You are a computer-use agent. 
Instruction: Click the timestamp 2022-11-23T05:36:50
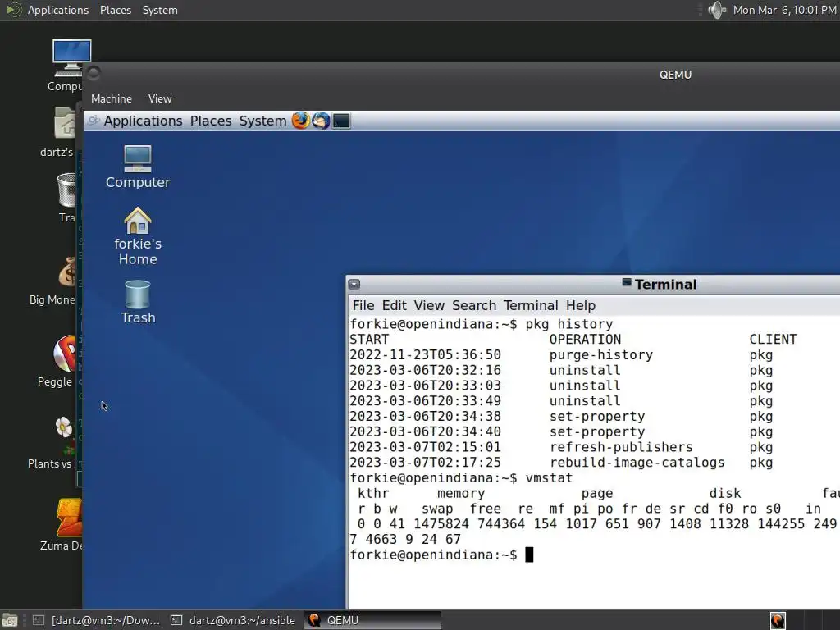coord(426,355)
